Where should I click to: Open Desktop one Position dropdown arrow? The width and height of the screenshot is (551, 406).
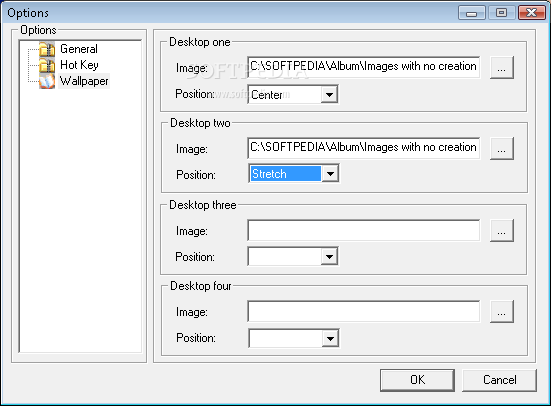329,94
